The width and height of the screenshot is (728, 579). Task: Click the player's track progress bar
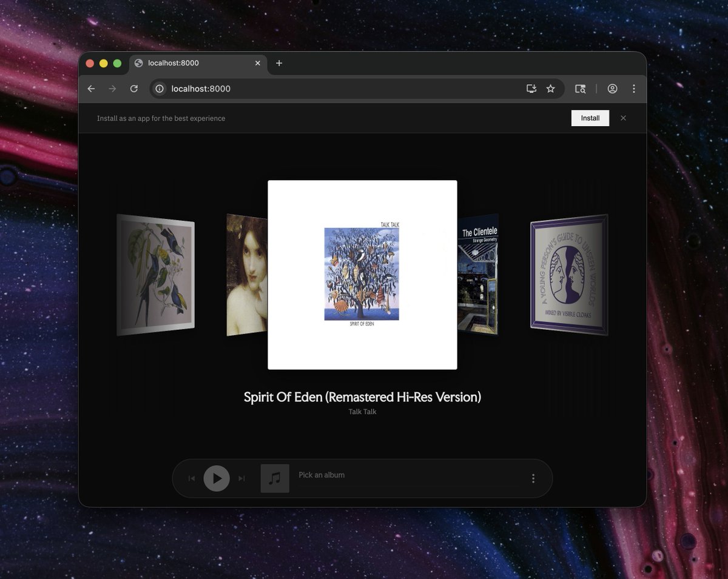(x=408, y=486)
